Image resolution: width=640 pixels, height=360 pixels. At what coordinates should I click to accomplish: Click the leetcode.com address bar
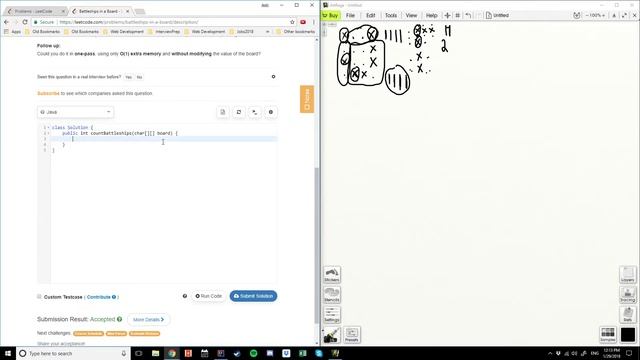pyautogui.click(x=163, y=22)
